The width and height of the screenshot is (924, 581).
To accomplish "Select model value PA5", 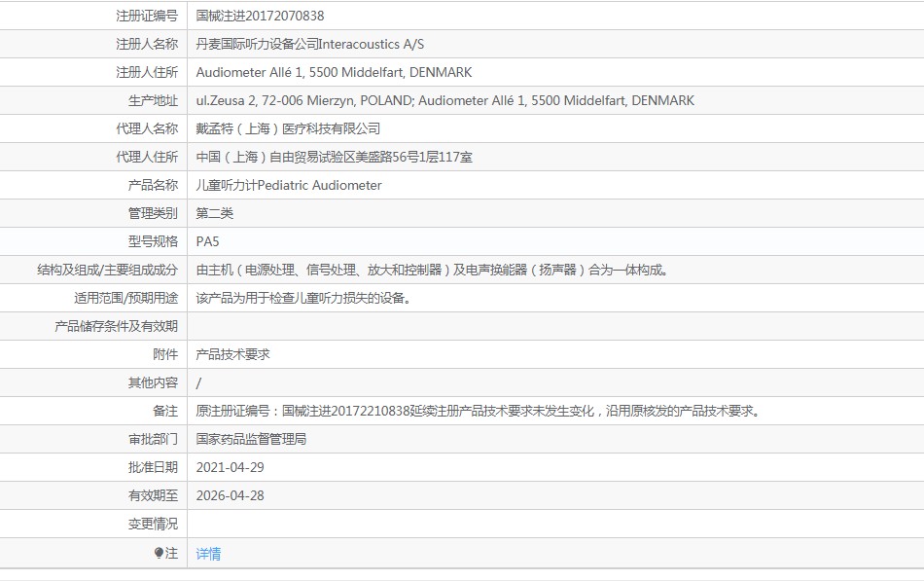I will coord(207,241).
